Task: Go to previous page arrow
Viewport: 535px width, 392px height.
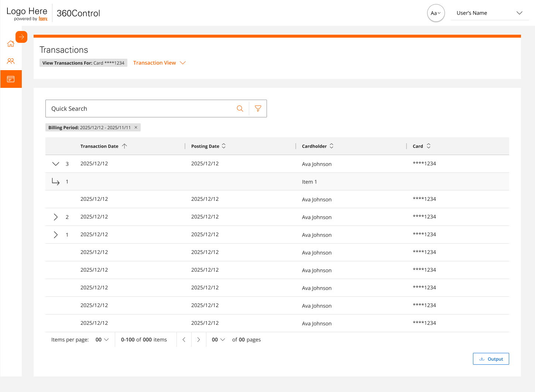Action: 184,340
